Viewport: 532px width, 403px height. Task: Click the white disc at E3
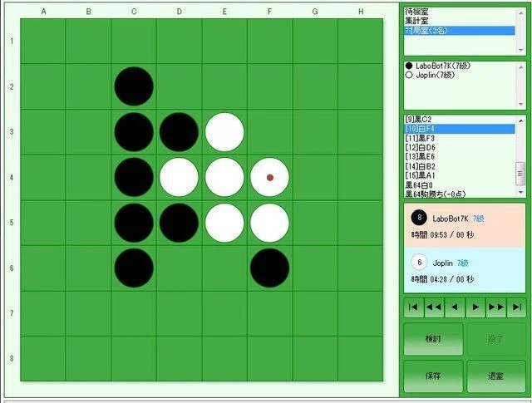click(x=224, y=132)
